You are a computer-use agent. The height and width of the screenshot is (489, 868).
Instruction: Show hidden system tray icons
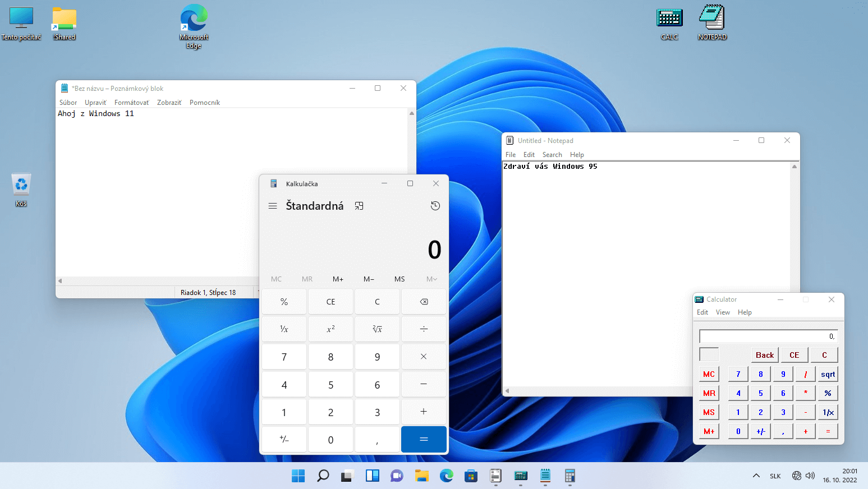point(756,476)
